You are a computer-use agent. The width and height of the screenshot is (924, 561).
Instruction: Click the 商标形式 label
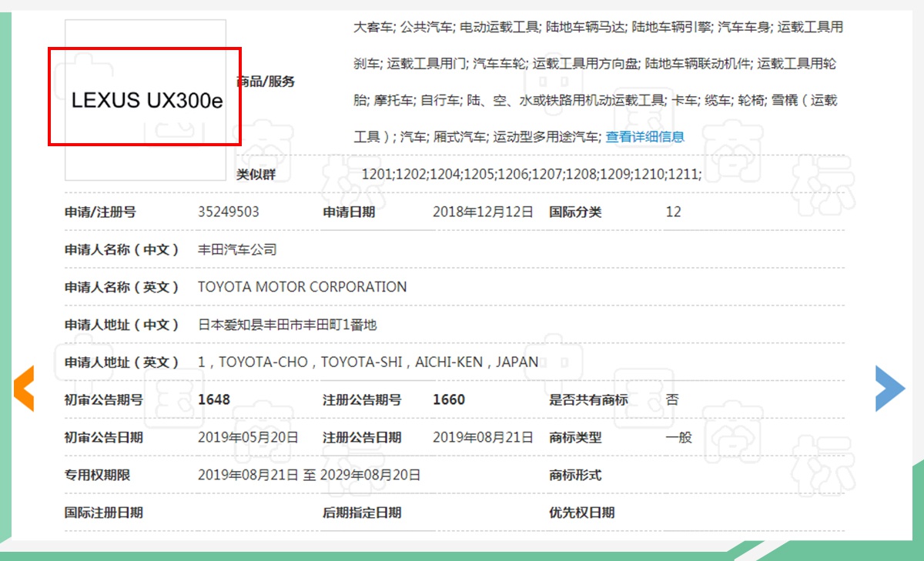(x=575, y=475)
